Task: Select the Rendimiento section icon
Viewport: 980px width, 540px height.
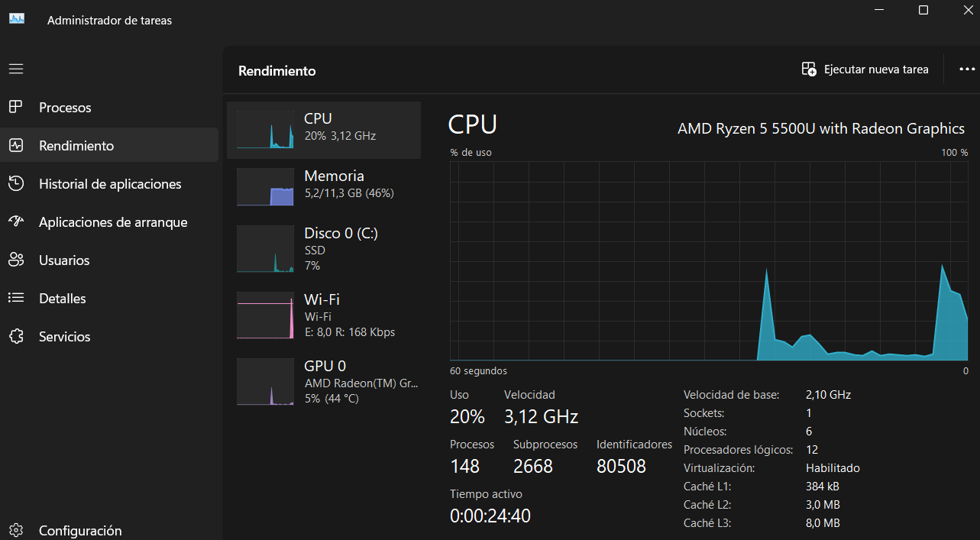Action: [15, 144]
